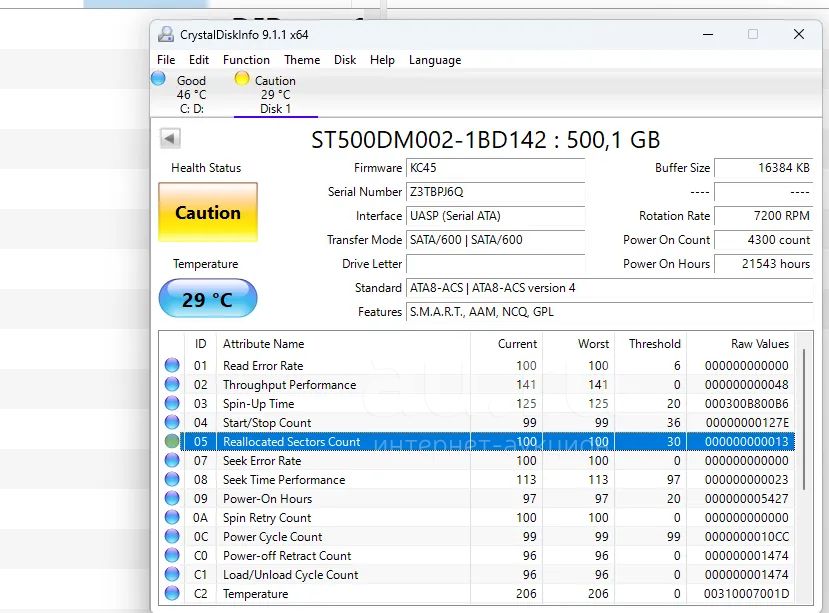The width and height of the screenshot is (829, 613).
Task: Click the Interface field UASP (Serial ATA)
Action: pyautogui.click(x=495, y=216)
